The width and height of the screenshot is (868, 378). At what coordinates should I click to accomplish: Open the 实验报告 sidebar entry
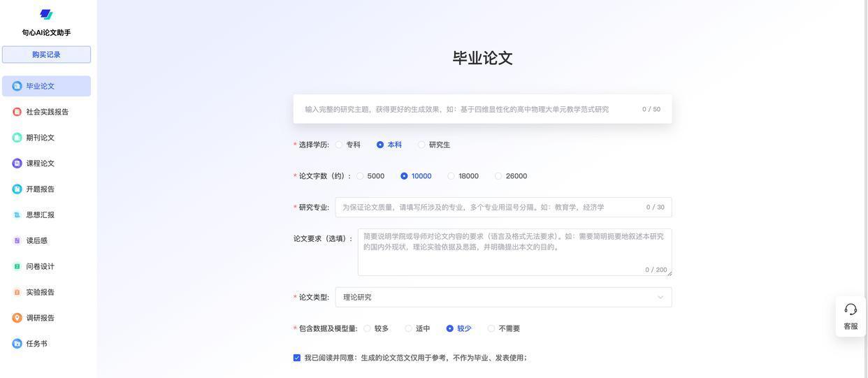point(40,292)
